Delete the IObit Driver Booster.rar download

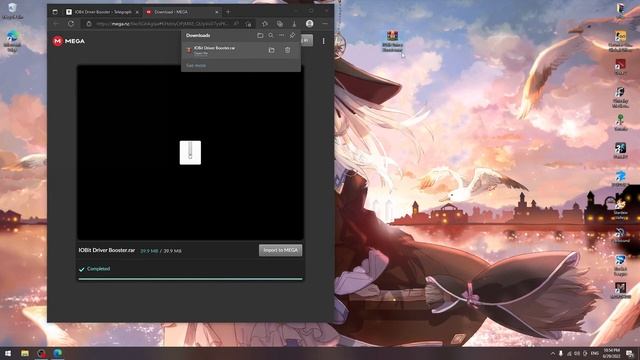point(287,50)
